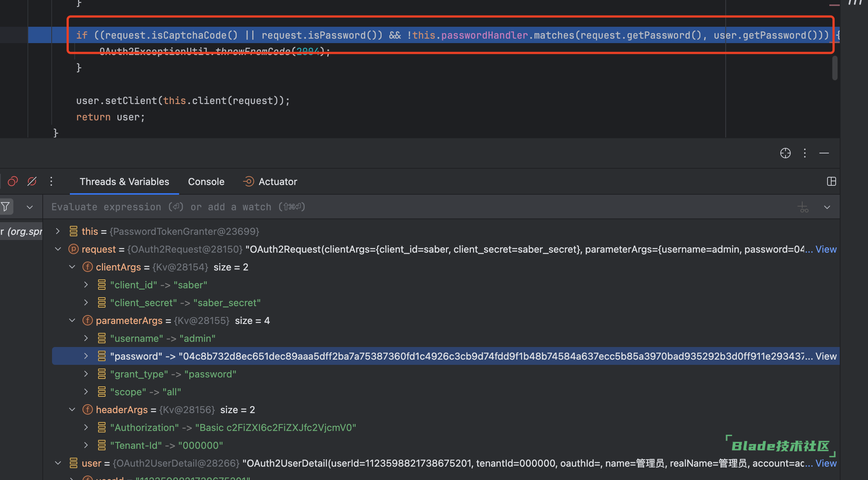Click the "Authorization" entry map icon
Screen dimensions: 868x480
click(x=102, y=427)
